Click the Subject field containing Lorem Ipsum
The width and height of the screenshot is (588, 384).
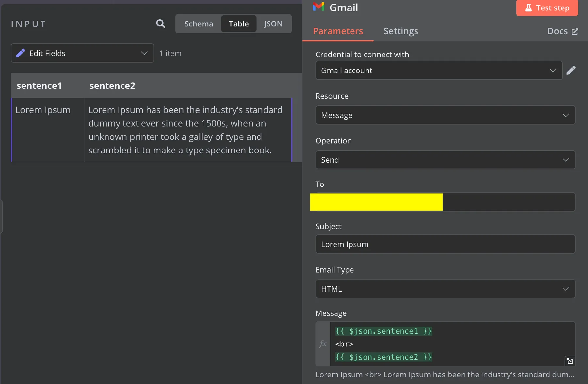click(x=445, y=244)
